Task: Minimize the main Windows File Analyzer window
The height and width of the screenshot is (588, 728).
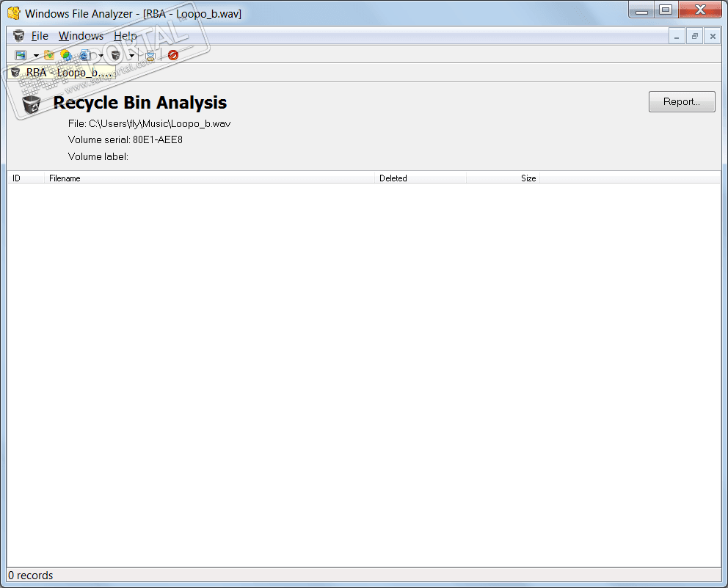Action: pos(641,10)
